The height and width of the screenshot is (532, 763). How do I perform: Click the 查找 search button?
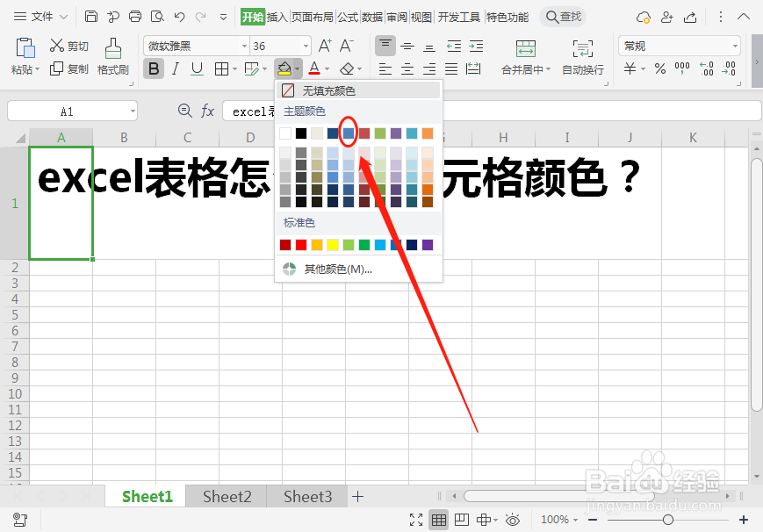[564, 17]
